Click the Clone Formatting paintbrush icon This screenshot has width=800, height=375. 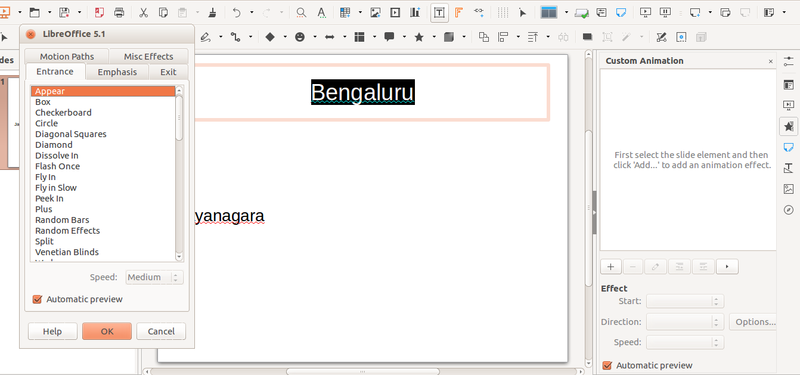[x=213, y=12]
